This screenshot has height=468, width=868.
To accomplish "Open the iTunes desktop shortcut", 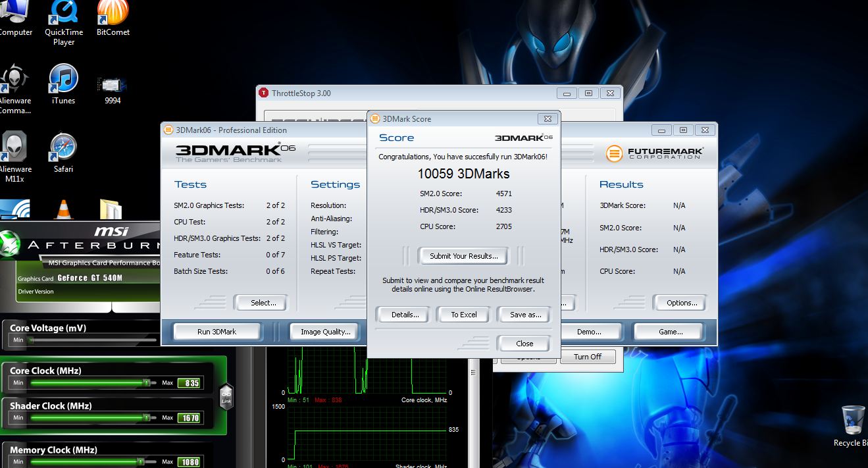I will pos(64,84).
